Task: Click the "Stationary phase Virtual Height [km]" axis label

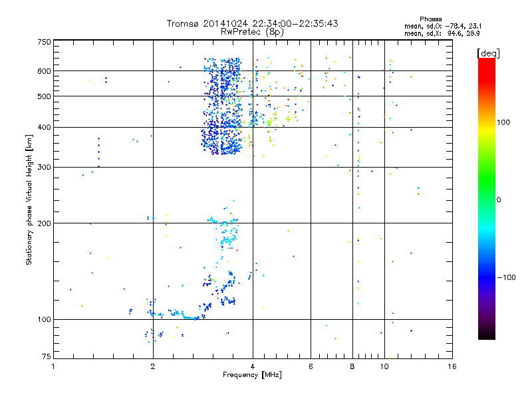Action: [29, 199]
